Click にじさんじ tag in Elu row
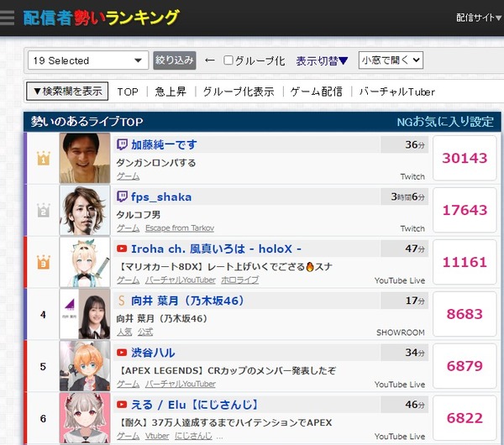Viewport: 504px width, 445px height. 193,436
